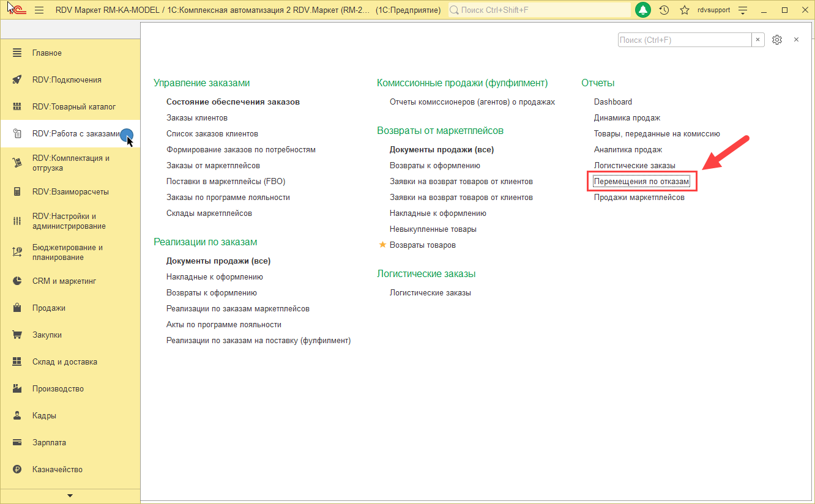The height and width of the screenshot is (504, 815).
Task: Open RDV:Настройки и администрирование section
Action: tap(70, 221)
